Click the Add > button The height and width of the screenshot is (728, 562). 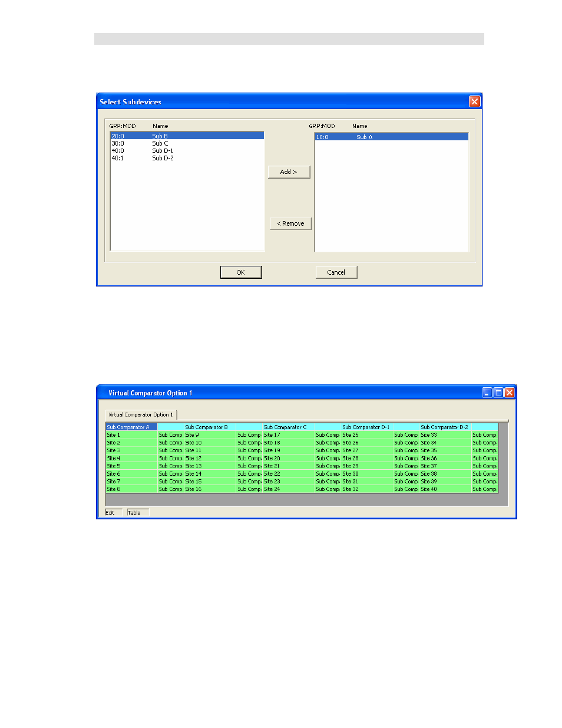click(289, 172)
